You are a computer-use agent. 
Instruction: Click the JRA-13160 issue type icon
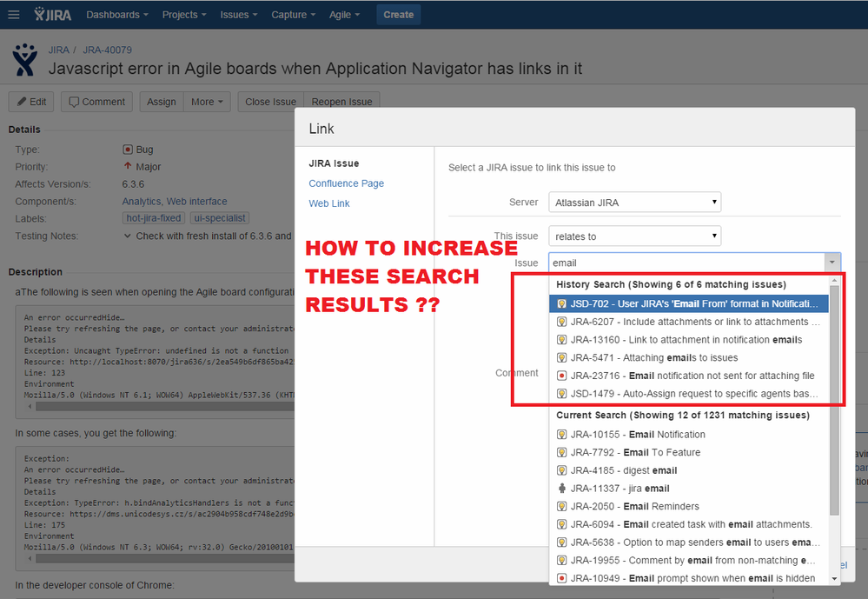(x=561, y=340)
